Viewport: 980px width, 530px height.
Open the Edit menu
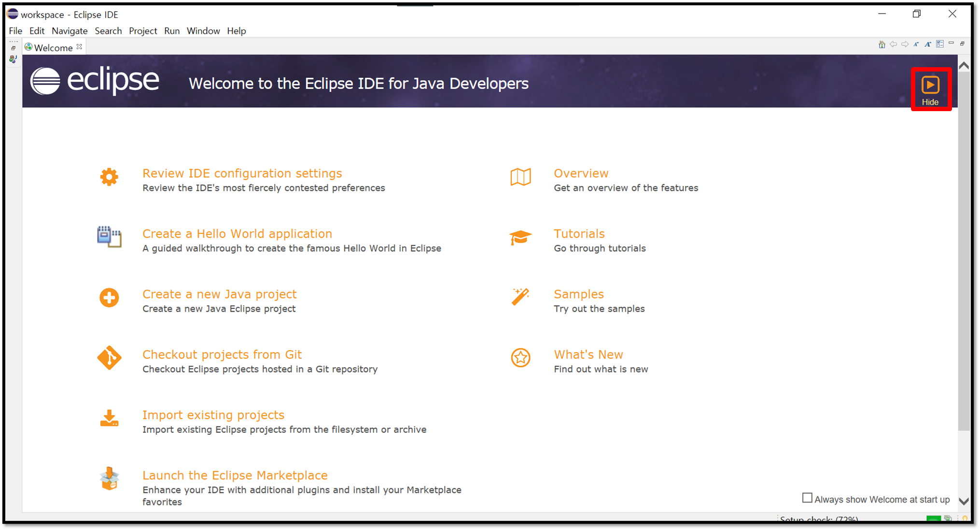[x=37, y=31]
